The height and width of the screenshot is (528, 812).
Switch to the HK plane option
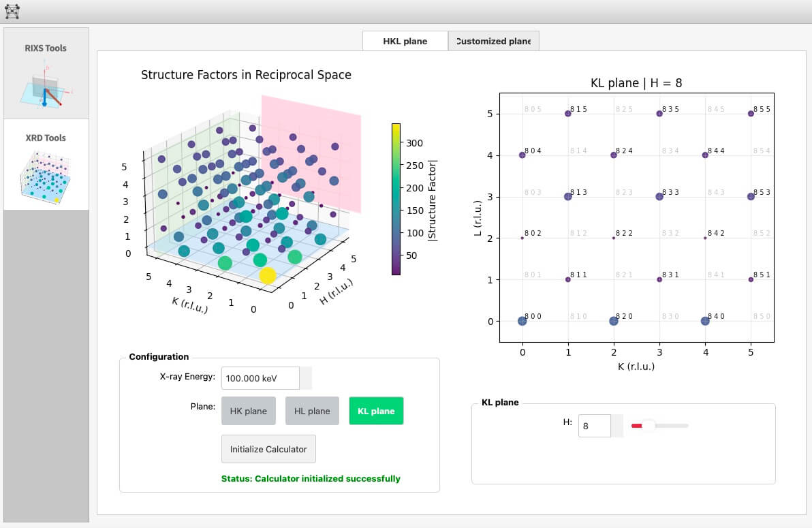coord(248,411)
